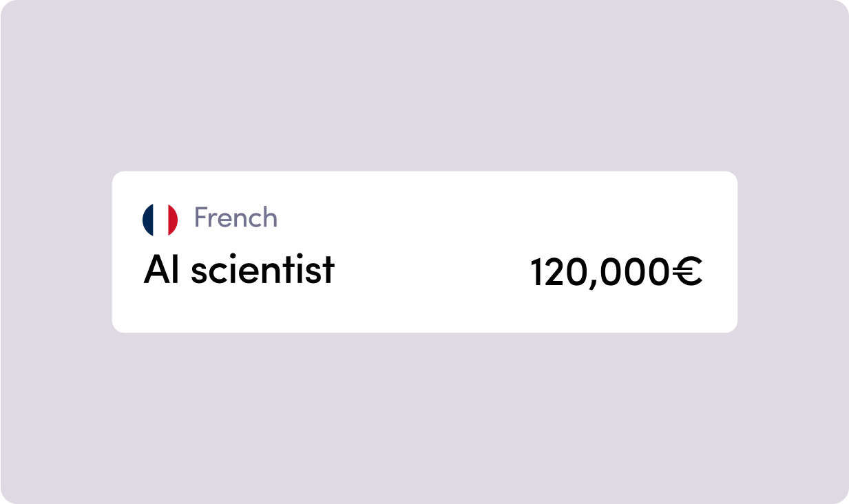Open the AI scientist job title
Image resolution: width=849 pixels, height=504 pixels.
point(239,269)
